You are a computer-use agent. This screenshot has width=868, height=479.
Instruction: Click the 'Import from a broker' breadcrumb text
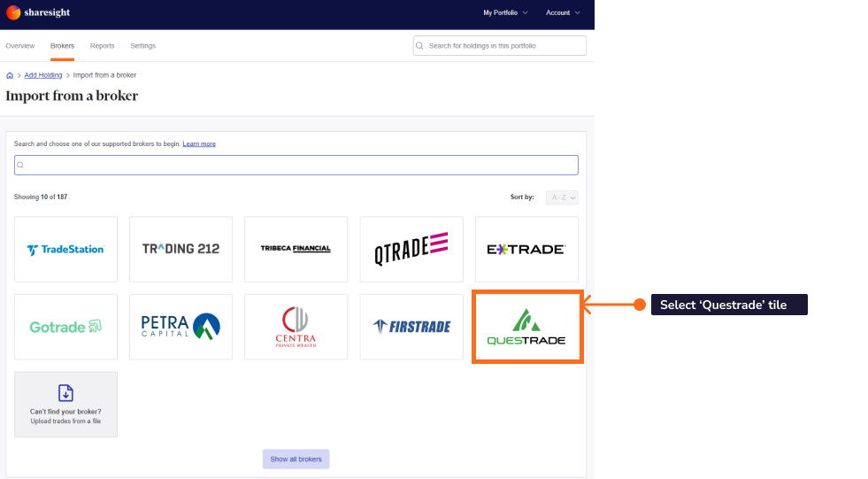(104, 75)
